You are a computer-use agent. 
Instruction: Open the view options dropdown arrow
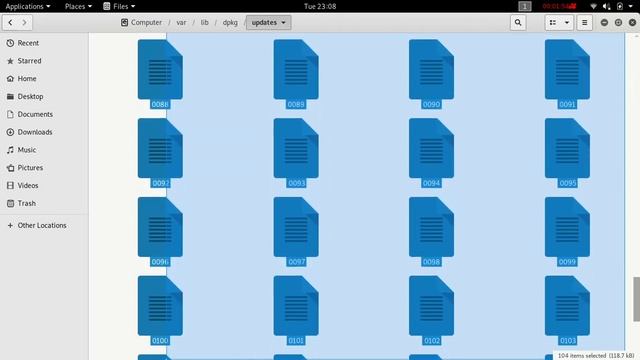(567, 22)
